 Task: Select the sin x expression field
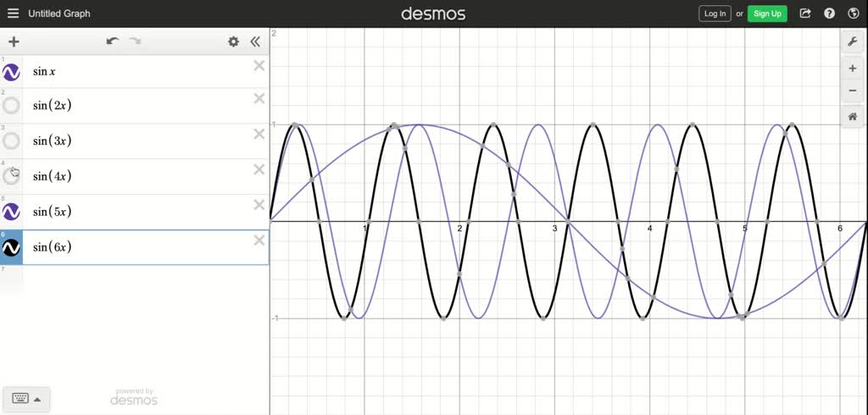point(146,71)
